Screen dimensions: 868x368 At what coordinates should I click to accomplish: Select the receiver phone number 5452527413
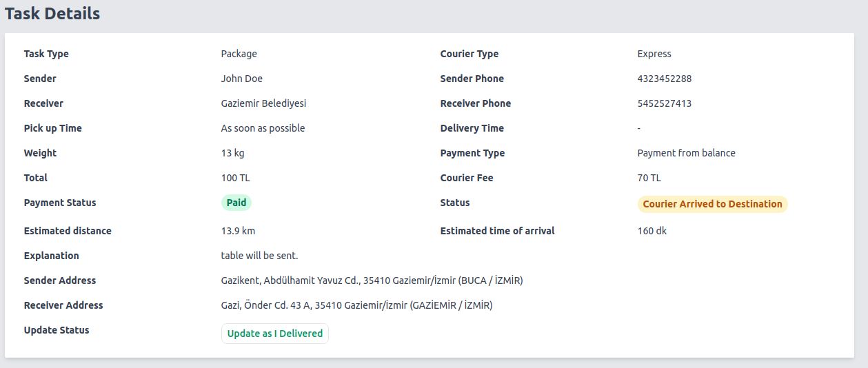[x=664, y=103]
